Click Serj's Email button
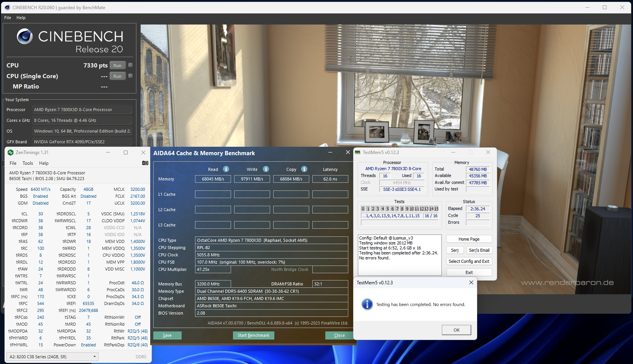This screenshot has width=633, height=364. [x=479, y=250]
